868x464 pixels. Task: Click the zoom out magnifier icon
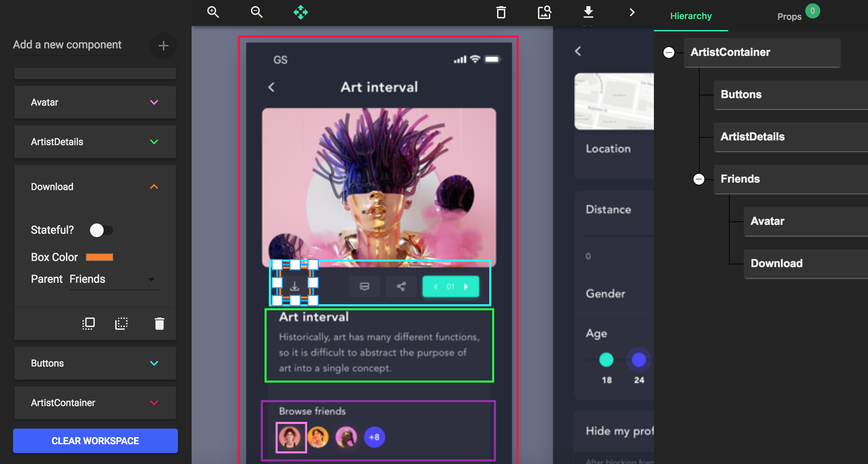click(x=256, y=12)
